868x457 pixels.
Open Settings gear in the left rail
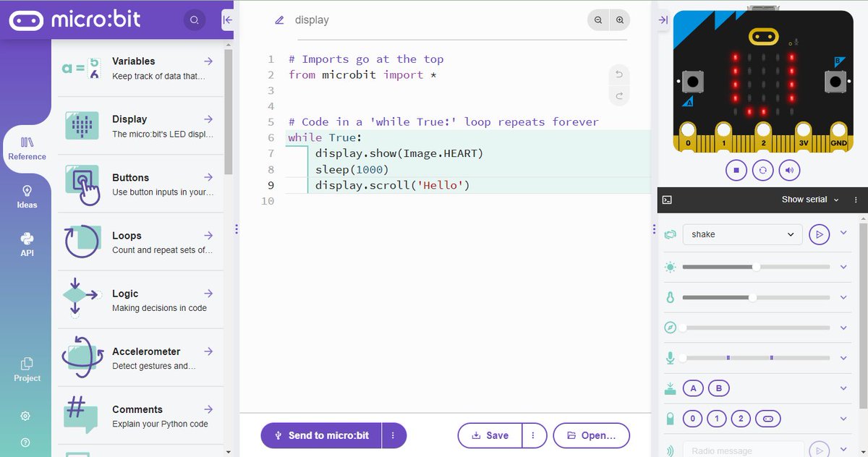pos(25,416)
